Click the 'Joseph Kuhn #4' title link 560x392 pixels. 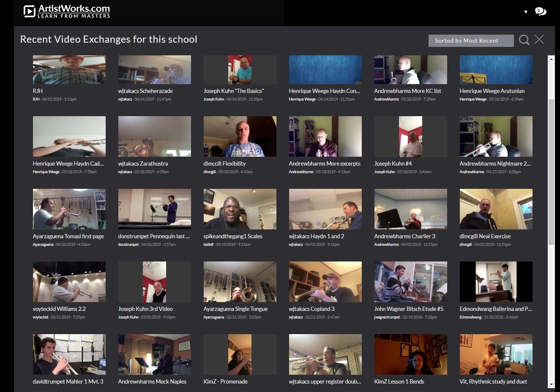(x=393, y=163)
